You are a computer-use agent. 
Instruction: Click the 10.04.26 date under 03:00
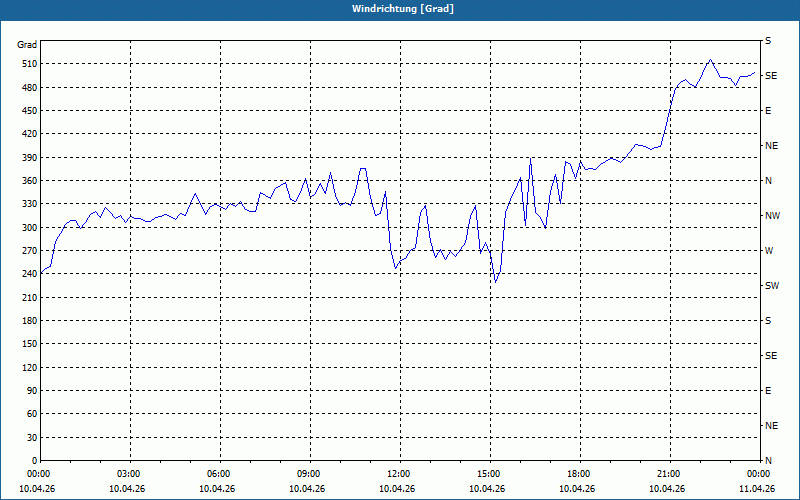(127, 489)
